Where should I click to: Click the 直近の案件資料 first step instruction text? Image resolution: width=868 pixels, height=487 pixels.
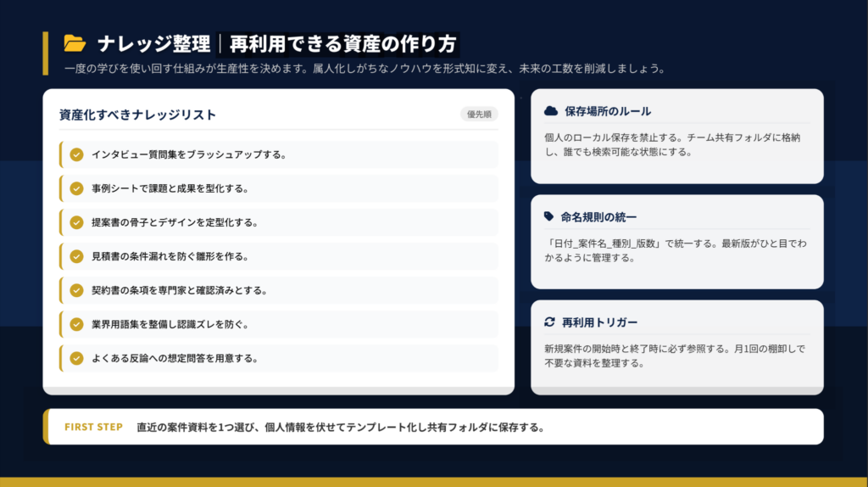tap(340, 427)
